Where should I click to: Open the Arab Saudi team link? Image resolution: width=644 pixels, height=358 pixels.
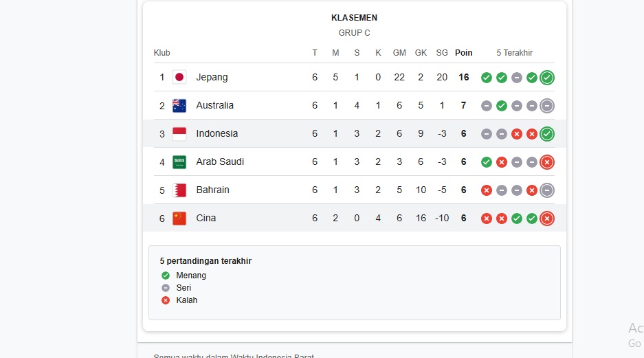tap(220, 161)
